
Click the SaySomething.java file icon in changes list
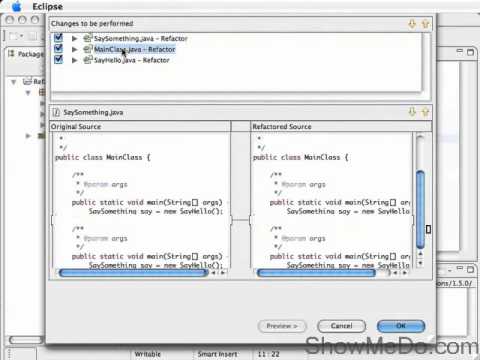(x=88, y=38)
